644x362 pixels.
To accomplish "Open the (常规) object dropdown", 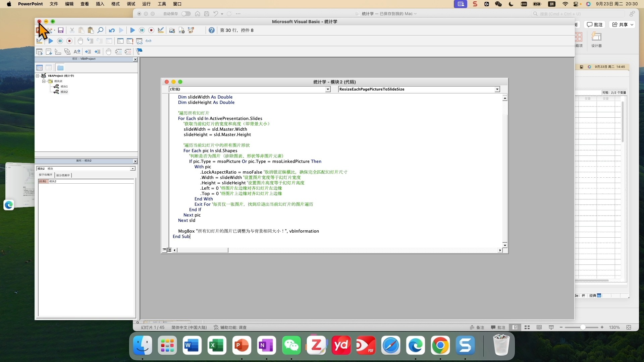I will point(328,89).
